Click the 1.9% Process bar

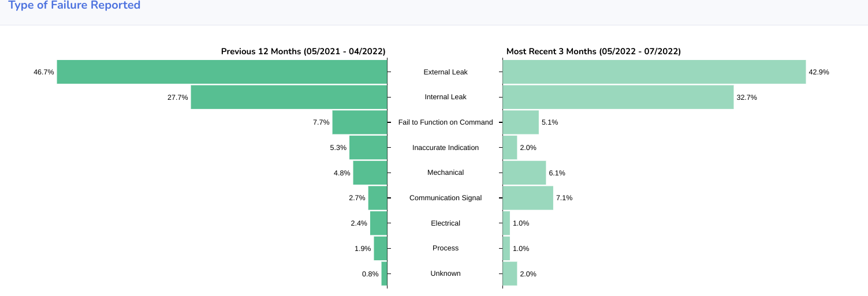380,248
